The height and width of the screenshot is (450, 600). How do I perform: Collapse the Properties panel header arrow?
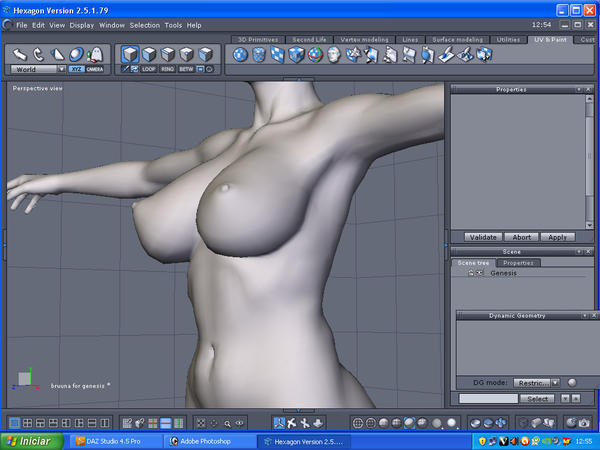click(x=578, y=89)
